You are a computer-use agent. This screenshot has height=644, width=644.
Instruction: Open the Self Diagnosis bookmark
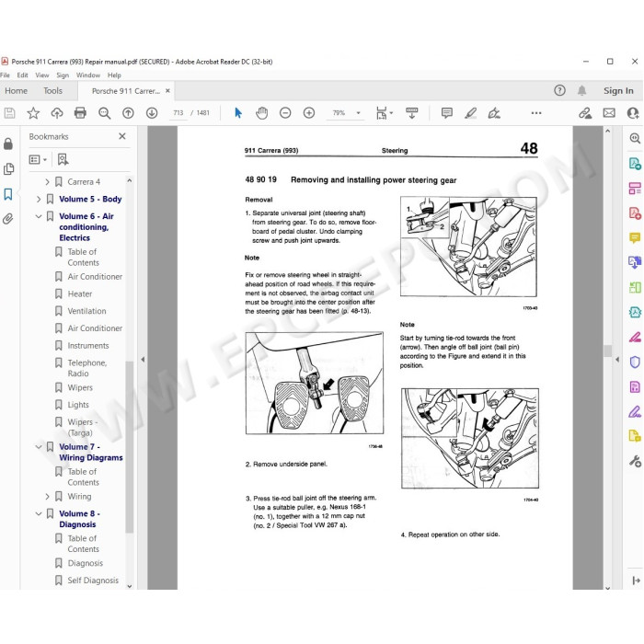click(x=93, y=581)
